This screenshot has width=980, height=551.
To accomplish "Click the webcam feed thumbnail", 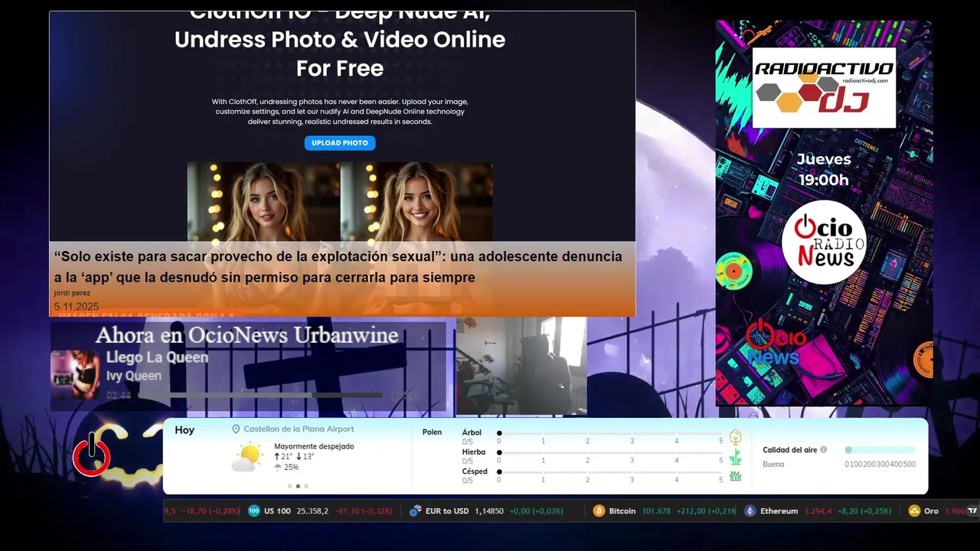I will (x=521, y=366).
